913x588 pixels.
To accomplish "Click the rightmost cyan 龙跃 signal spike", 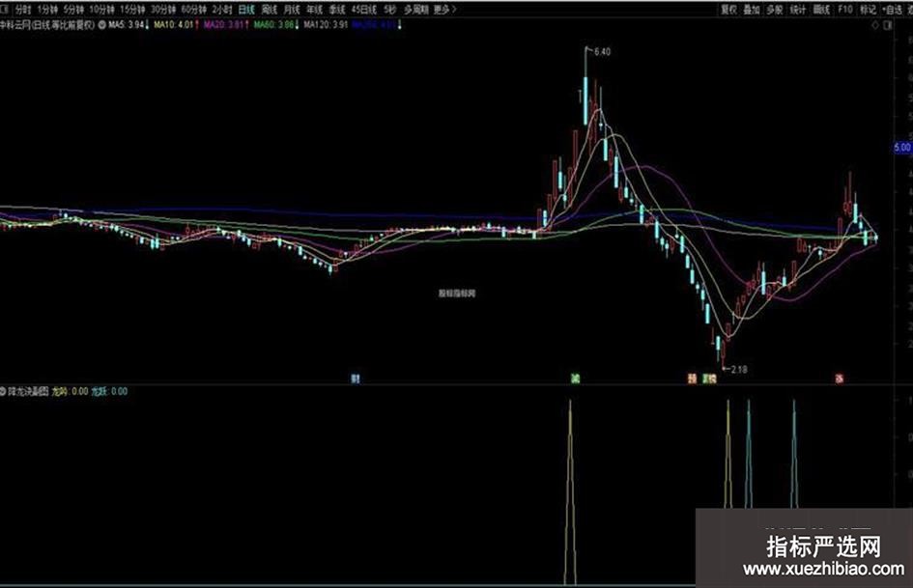I will pyautogui.click(x=794, y=454).
